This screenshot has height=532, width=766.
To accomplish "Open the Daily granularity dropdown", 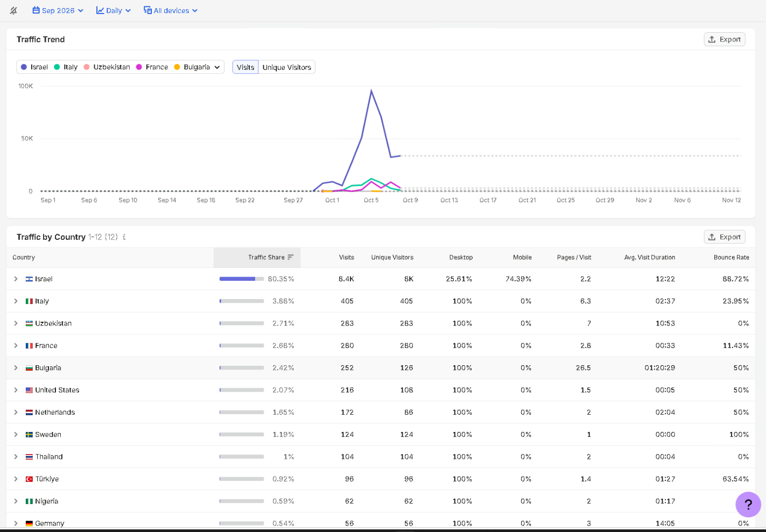I will [x=113, y=10].
